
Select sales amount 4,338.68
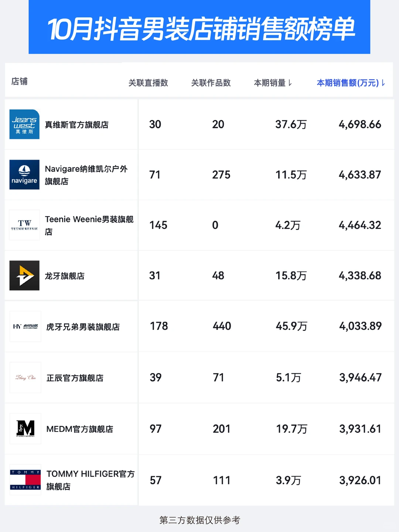pyautogui.click(x=360, y=276)
